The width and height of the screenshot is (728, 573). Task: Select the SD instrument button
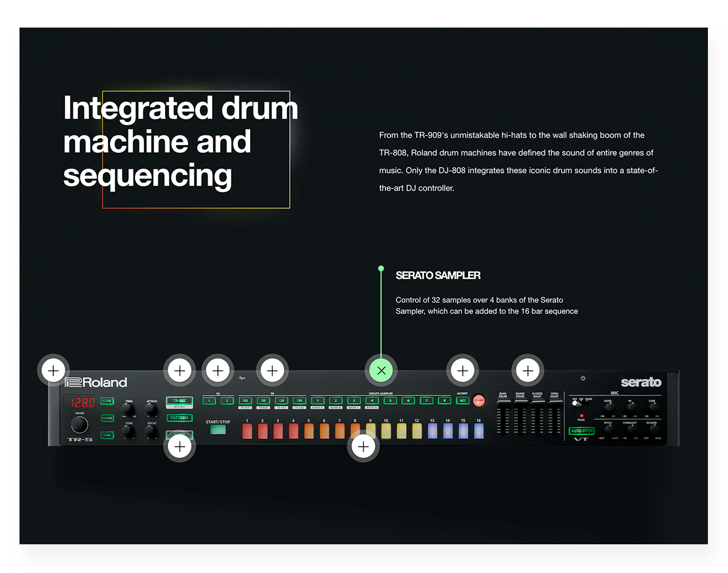(263, 401)
